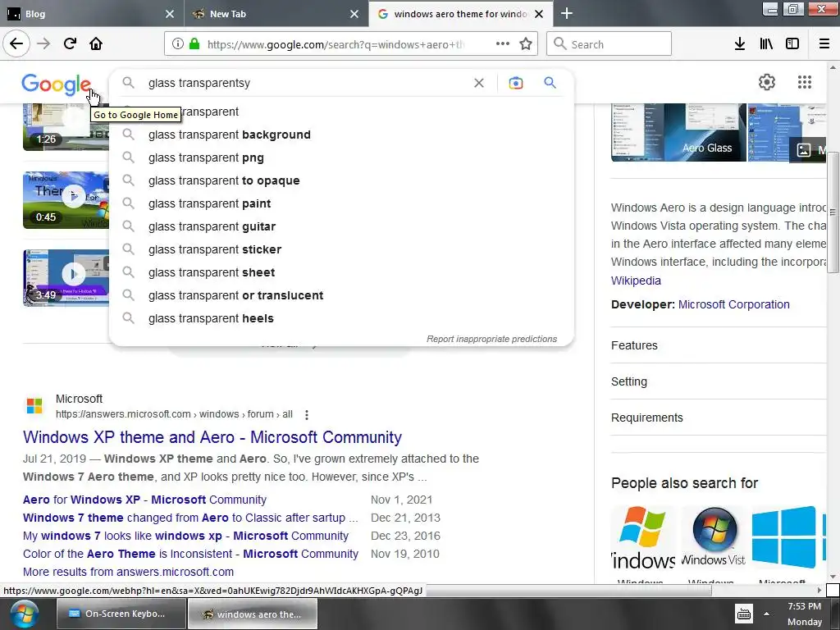Viewport: 840px width, 630px height.
Task: Bookmark this page with the star icon
Action: [526, 44]
